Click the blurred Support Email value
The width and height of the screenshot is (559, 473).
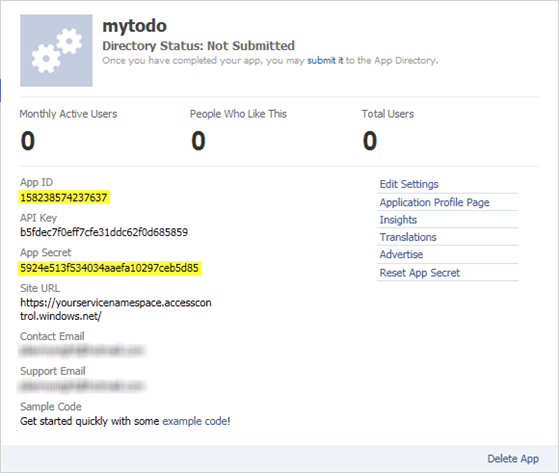82,386
